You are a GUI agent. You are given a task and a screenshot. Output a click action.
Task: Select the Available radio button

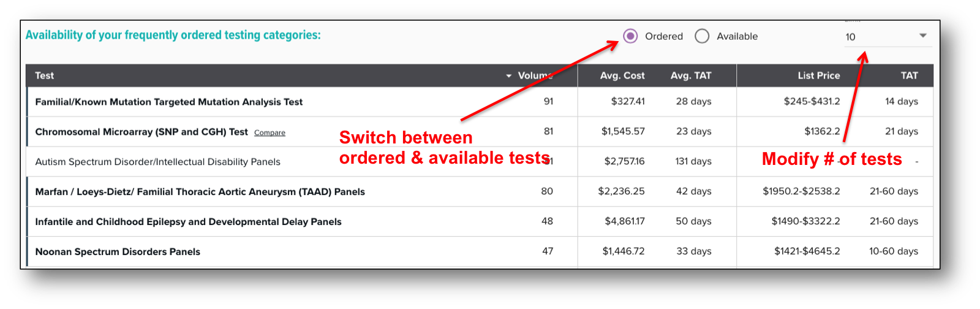(x=702, y=36)
